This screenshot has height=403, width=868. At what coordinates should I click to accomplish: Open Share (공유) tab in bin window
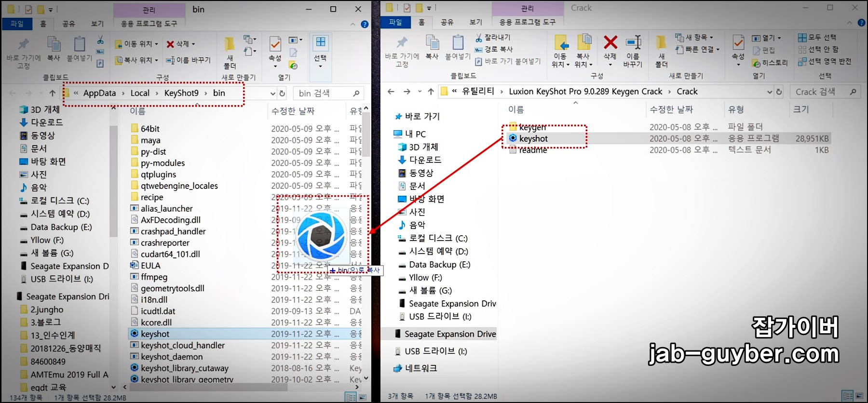[x=68, y=24]
